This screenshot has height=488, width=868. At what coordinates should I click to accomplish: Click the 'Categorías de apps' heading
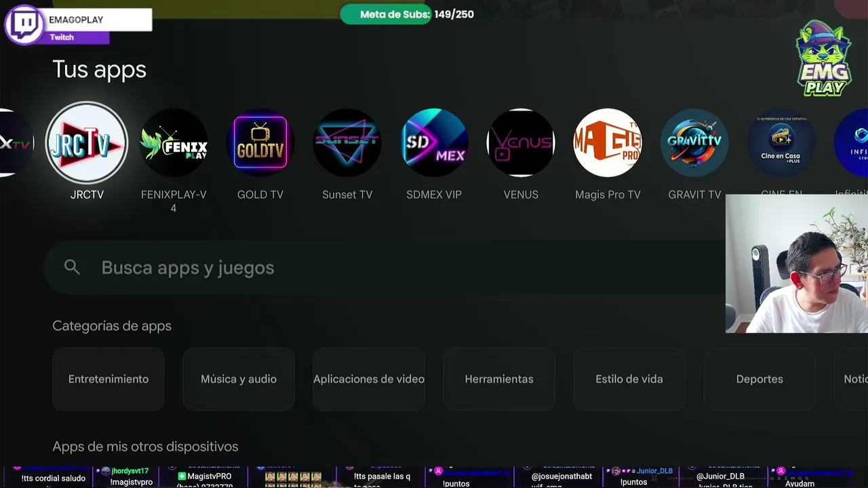(x=112, y=326)
